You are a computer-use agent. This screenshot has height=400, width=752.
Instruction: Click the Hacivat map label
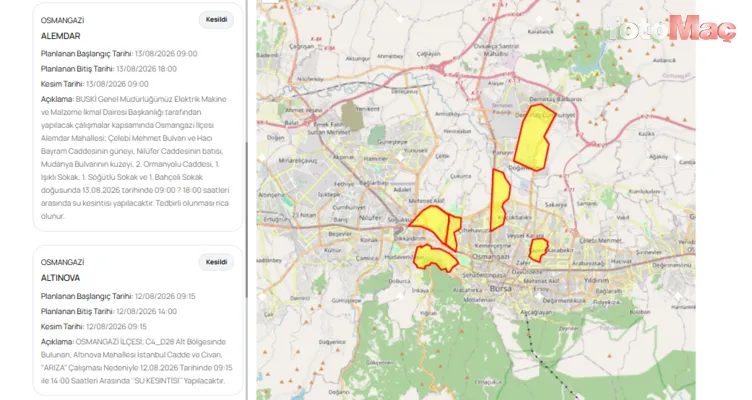coord(621,261)
